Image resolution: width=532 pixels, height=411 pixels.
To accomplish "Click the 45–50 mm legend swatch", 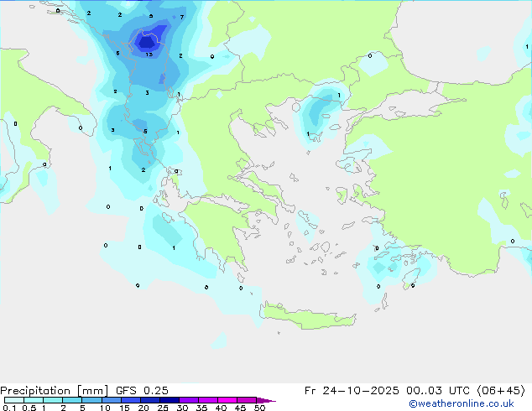I will coord(247,400).
